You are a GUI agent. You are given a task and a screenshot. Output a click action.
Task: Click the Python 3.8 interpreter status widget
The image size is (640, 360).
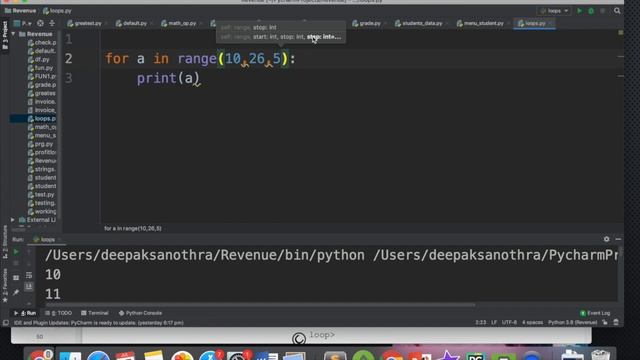(573, 322)
